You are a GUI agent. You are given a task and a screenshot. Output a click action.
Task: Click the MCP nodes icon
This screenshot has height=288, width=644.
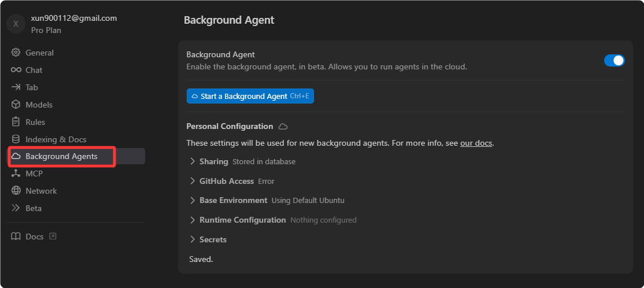tap(16, 173)
